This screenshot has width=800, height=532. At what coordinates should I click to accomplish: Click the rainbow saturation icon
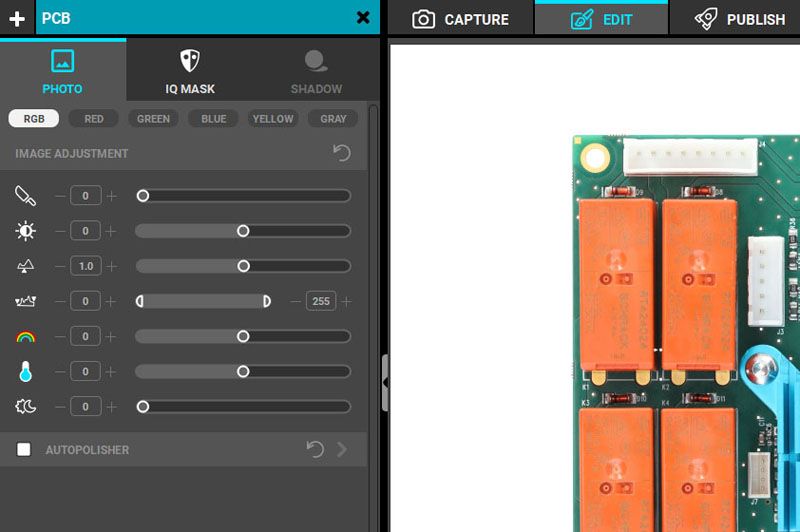(x=25, y=337)
